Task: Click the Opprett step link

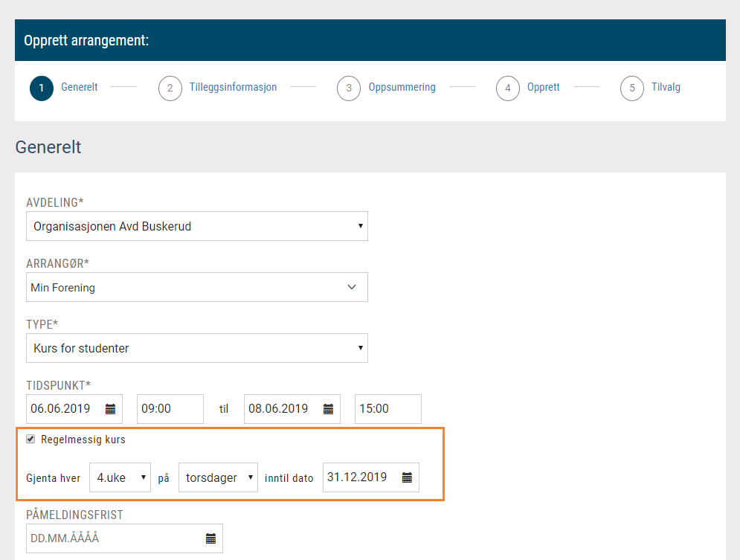Action: [543, 87]
